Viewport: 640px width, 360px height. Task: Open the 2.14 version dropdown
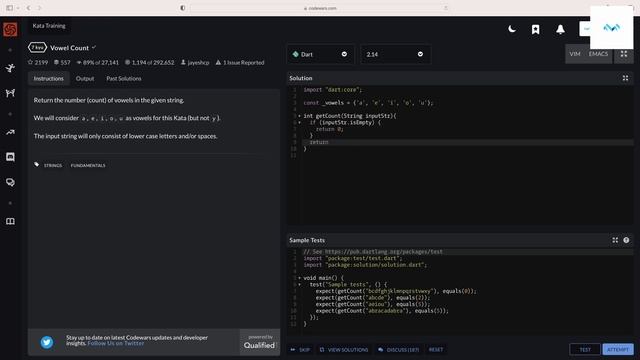point(395,54)
